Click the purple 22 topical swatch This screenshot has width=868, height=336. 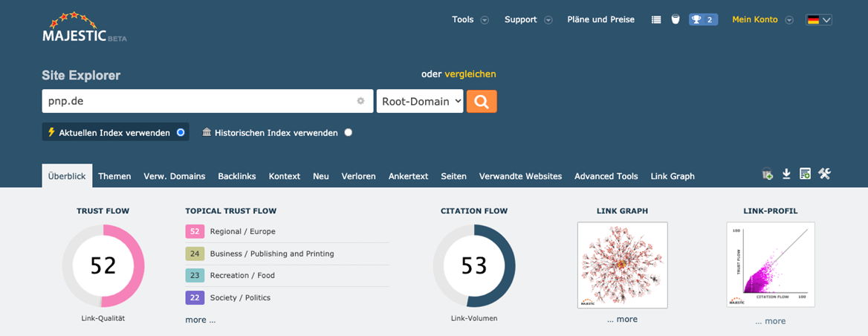point(195,297)
